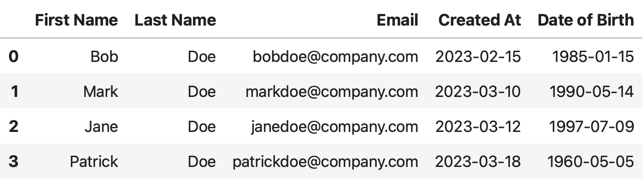644x184 pixels.
Task: Click the patrickdoe@company.com email cell
Action: coord(325,162)
